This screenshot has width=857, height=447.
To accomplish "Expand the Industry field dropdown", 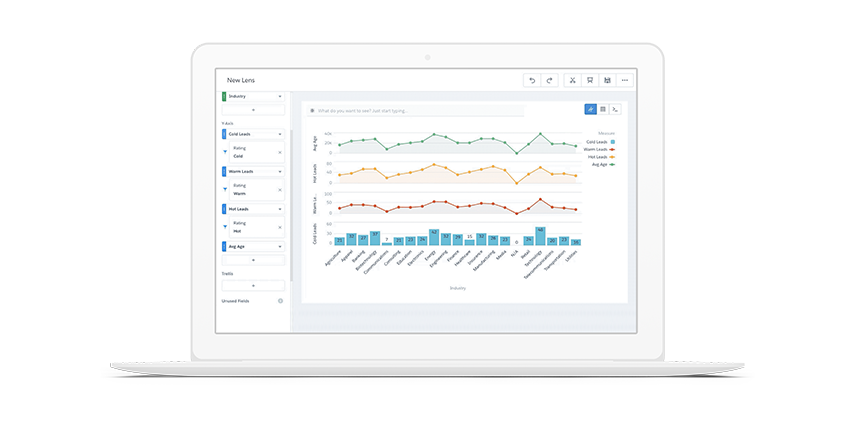I will 280,96.
